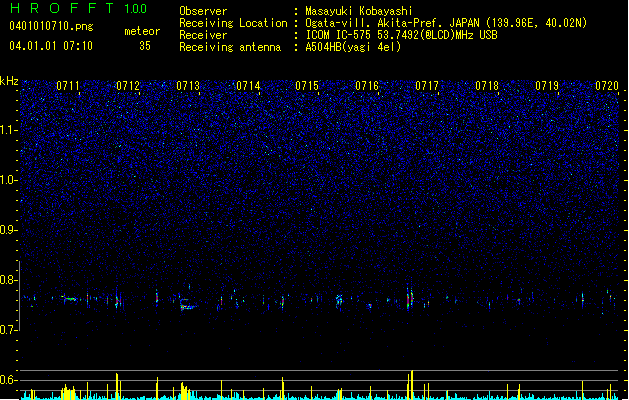Click the A504HB(yagi 4el) antenna text

pyautogui.click(x=353, y=47)
